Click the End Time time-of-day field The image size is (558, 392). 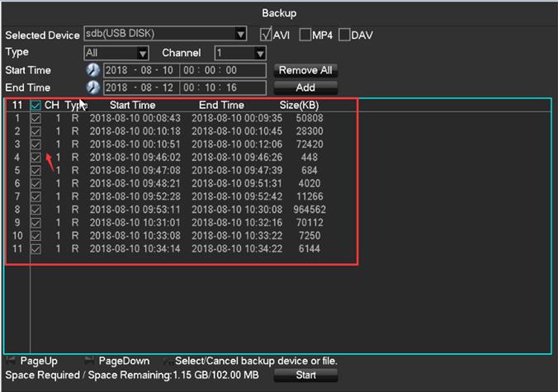(223, 88)
